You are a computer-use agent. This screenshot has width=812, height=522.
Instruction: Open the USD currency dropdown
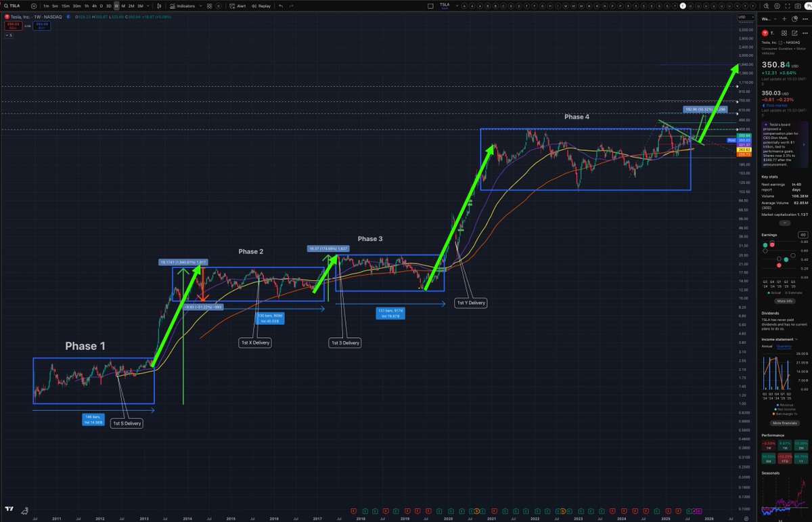point(746,17)
